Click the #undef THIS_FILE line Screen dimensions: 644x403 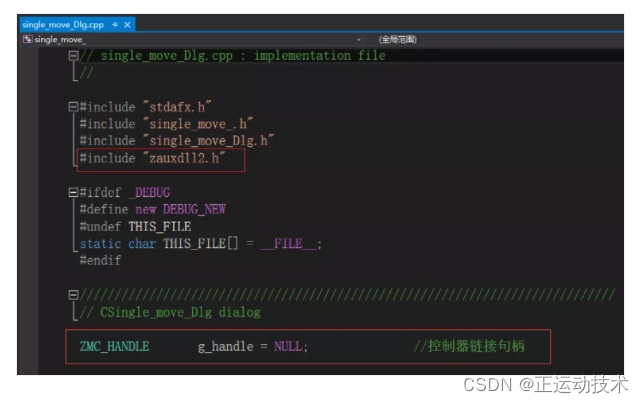[x=135, y=226]
